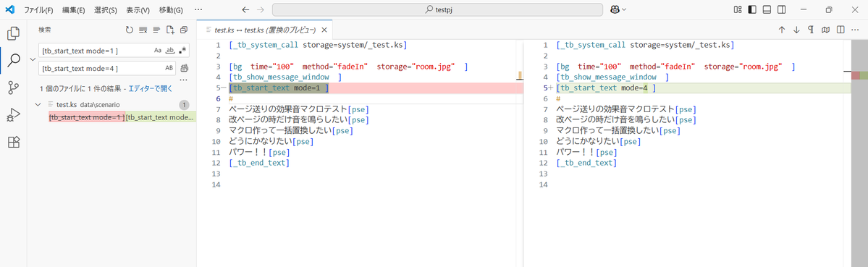Open the File menu (ファイル)
This screenshot has width=868, height=267.
click(38, 10)
